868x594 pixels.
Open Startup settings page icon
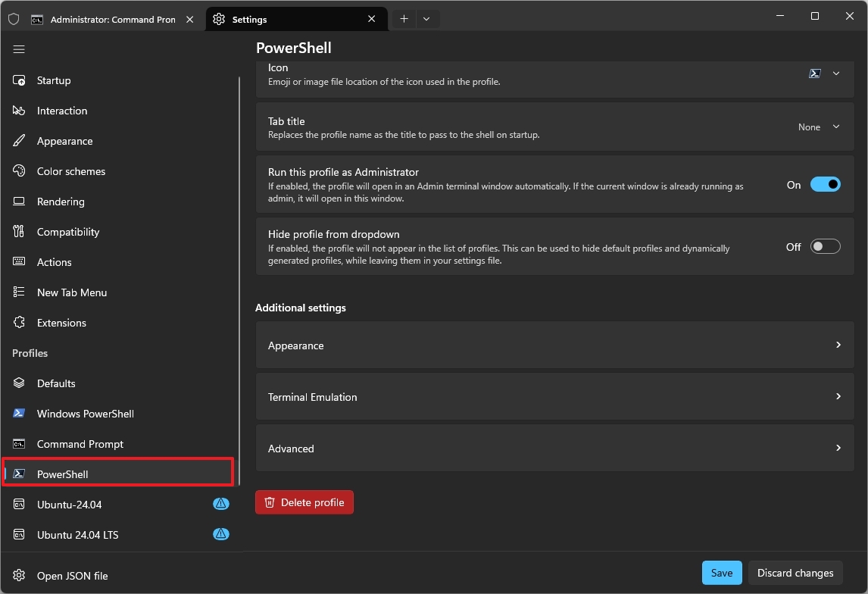tap(20, 80)
